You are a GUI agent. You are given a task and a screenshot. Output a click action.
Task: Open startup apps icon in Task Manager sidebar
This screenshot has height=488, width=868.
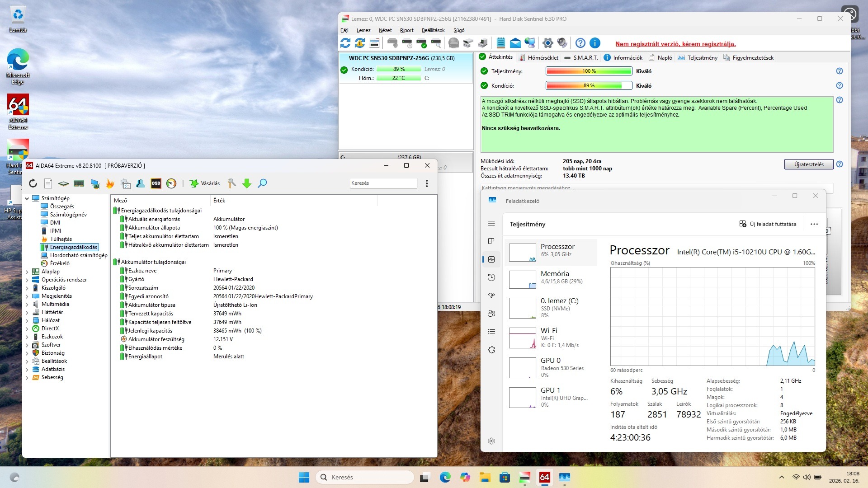(x=491, y=295)
